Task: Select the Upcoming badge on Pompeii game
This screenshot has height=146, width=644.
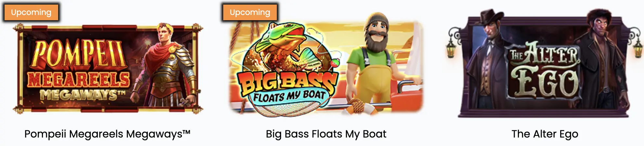Action: click(x=31, y=12)
